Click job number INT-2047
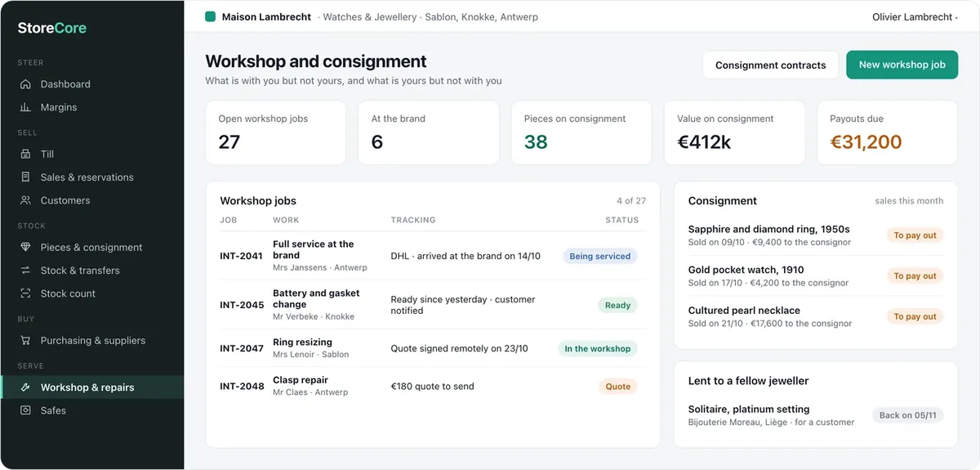Viewport: 980px width, 470px height. pyautogui.click(x=242, y=348)
